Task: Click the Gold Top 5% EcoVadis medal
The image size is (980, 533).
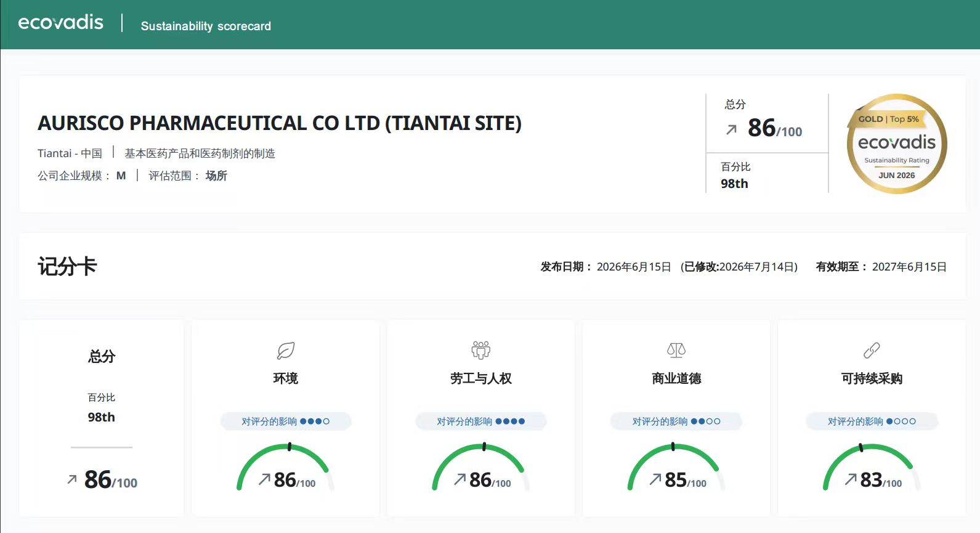Action: (x=897, y=144)
